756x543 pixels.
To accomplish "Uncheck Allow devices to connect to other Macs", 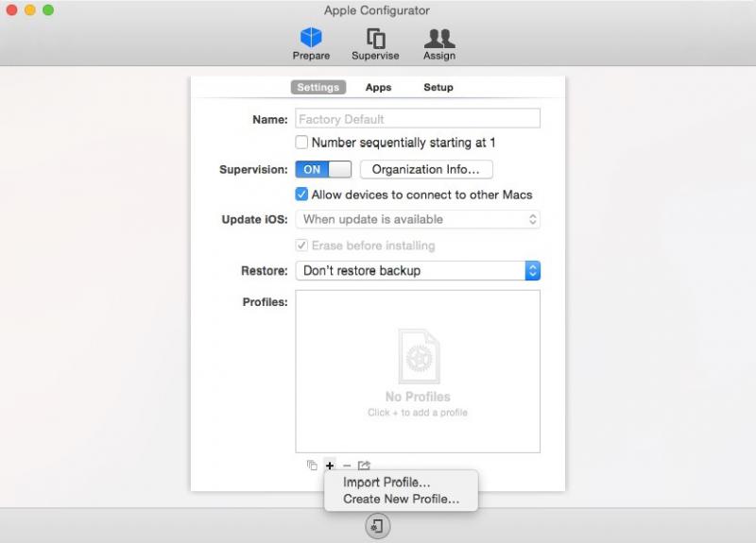I will (x=301, y=195).
